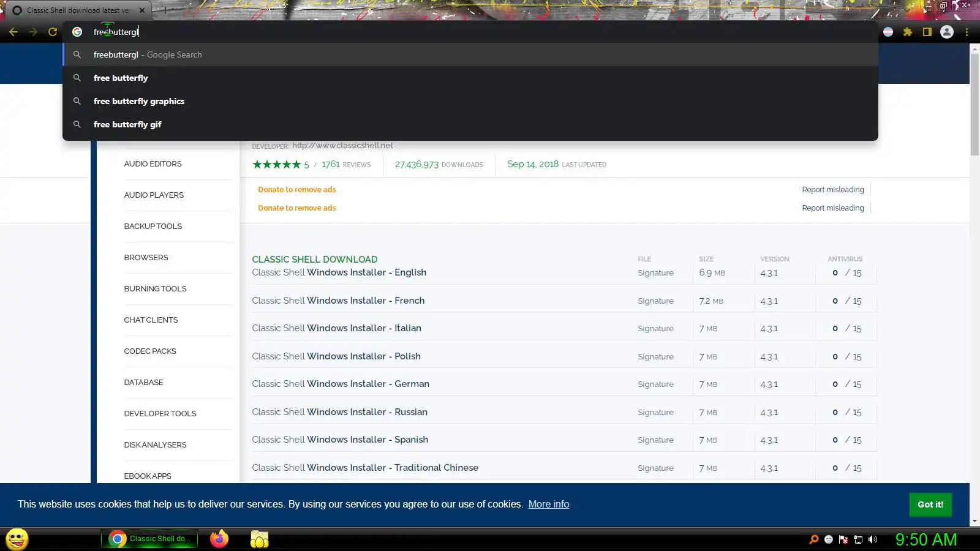Viewport: 980px width, 551px height.
Task: Download Classic Shell Windows Installer - Italian
Action: (336, 328)
